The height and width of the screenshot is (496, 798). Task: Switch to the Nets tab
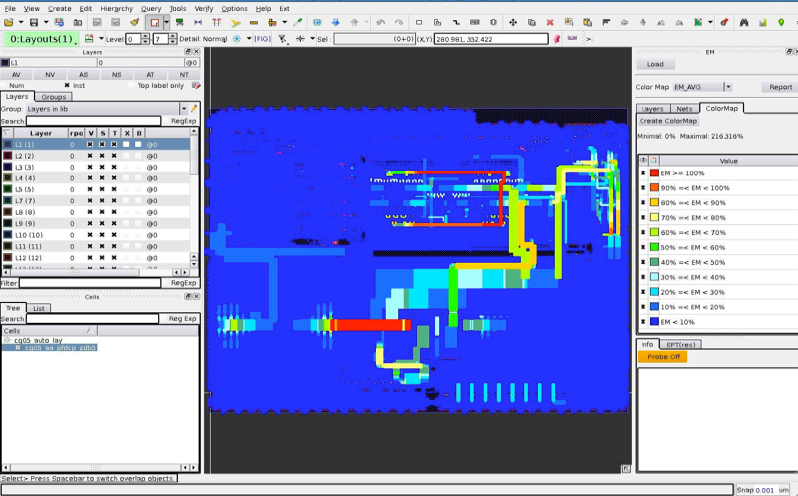tap(684, 108)
